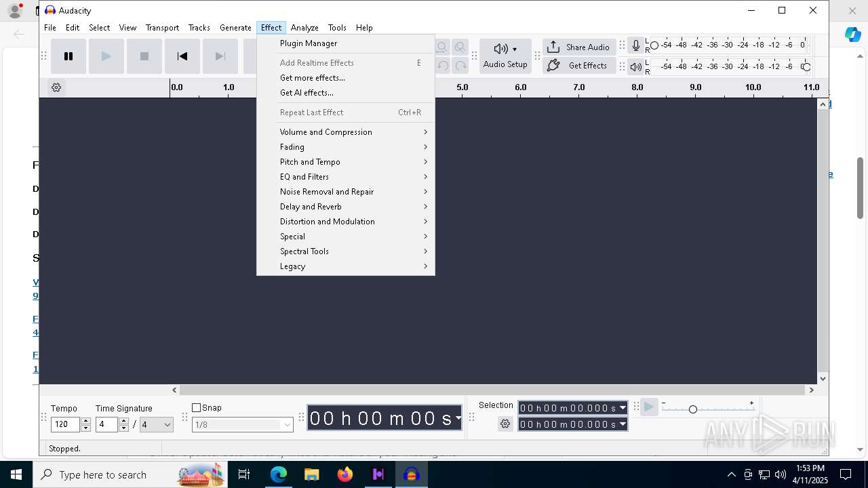The width and height of the screenshot is (868, 488).
Task: Click the Share Audio button
Action: pyautogui.click(x=579, y=47)
